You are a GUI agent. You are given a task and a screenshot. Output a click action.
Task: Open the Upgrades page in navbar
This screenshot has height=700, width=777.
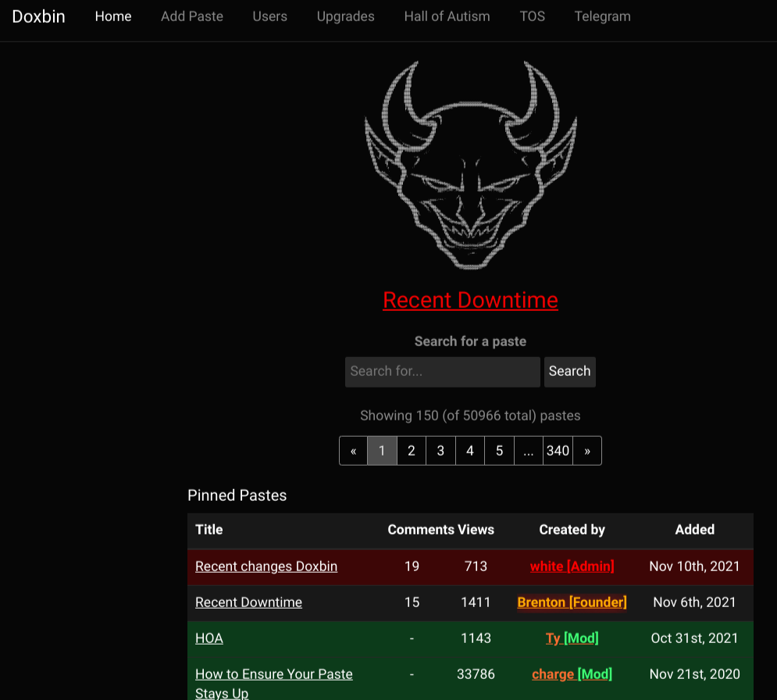click(345, 16)
